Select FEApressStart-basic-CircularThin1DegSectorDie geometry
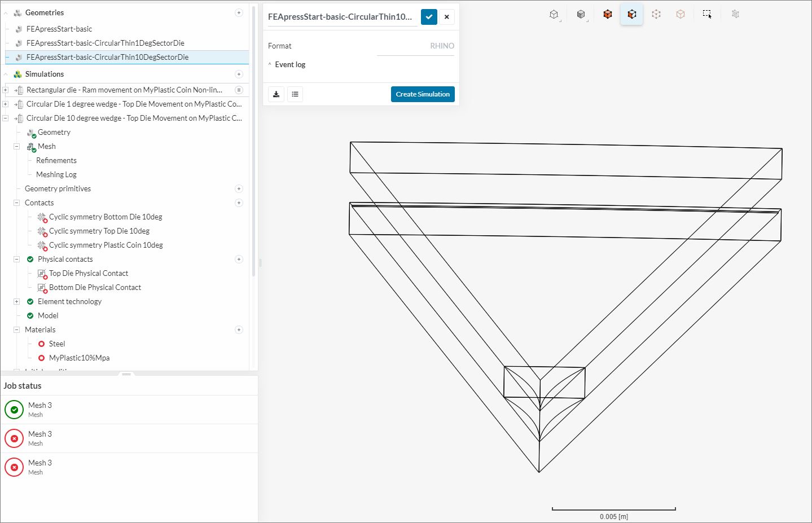Screen dimensions: 812x523 (x=105, y=43)
